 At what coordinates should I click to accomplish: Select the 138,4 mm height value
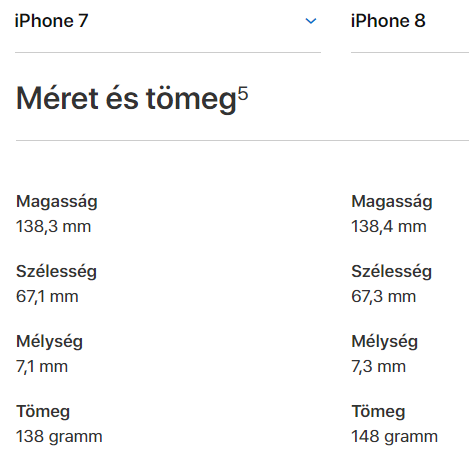point(389,227)
